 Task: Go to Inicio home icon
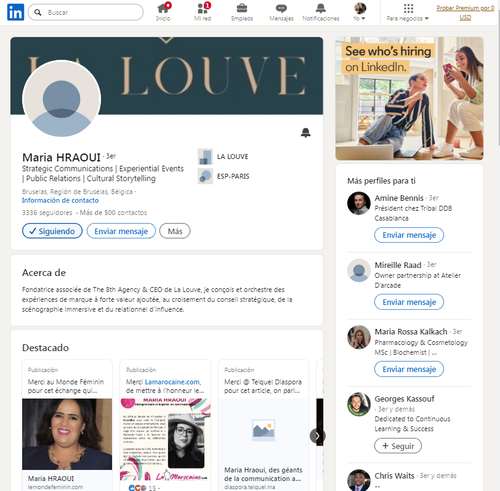tap(163, 8)
